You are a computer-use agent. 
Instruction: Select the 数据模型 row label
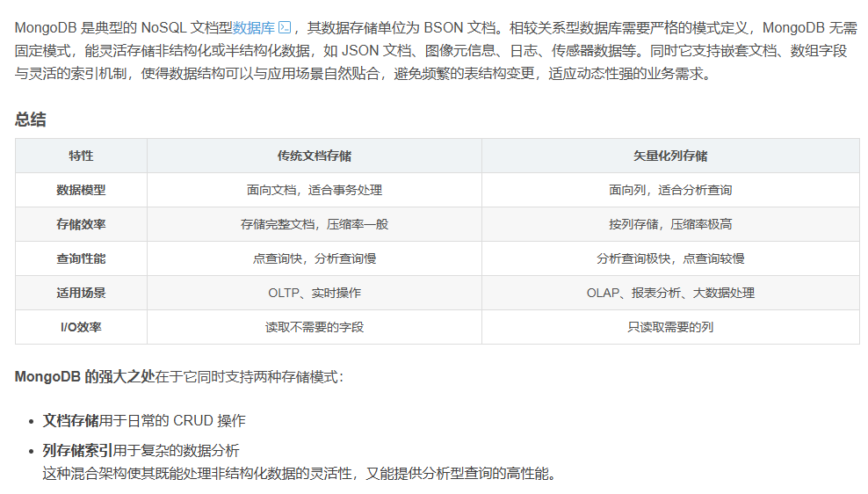81,190
